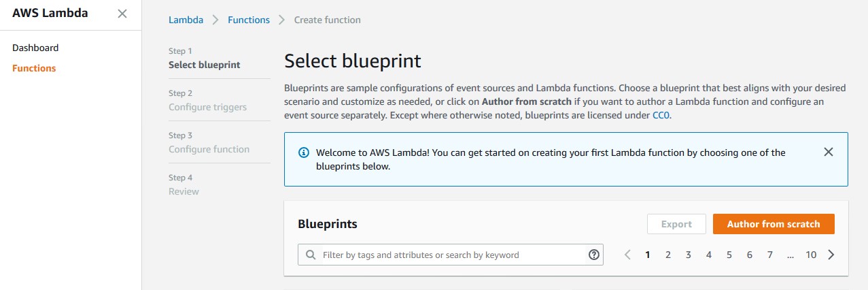Screen dimensions: 868x290
Task: Click the filter blueprints search field
Action: tap(450, 255)
